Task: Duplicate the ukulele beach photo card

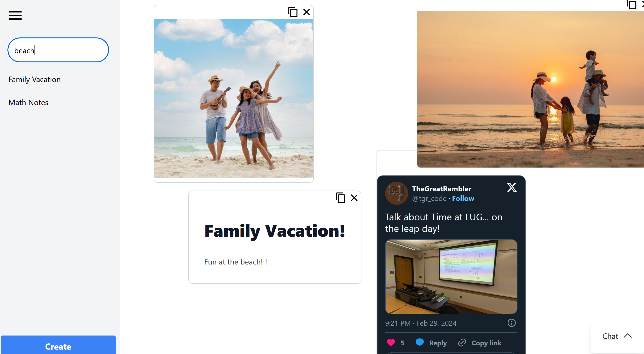Action: (293, 12)
